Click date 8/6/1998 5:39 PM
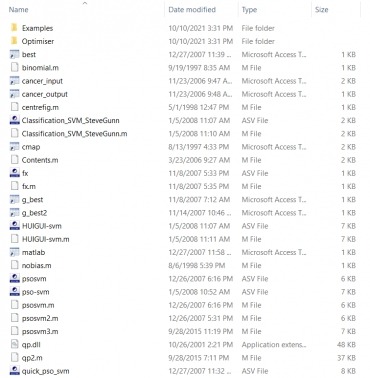The height and width of the screenshot is (378, 370). click(197, 266)
